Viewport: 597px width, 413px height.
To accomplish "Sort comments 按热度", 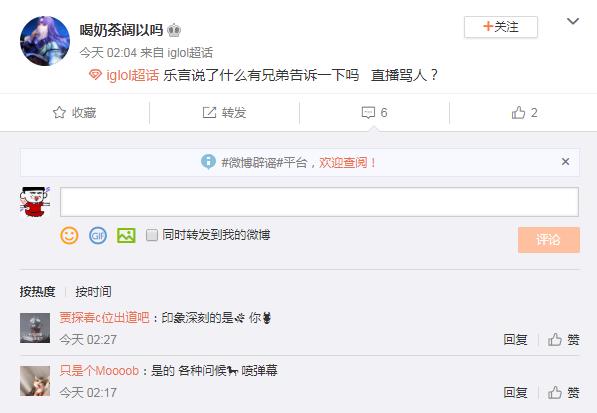I will coord(37,292).
